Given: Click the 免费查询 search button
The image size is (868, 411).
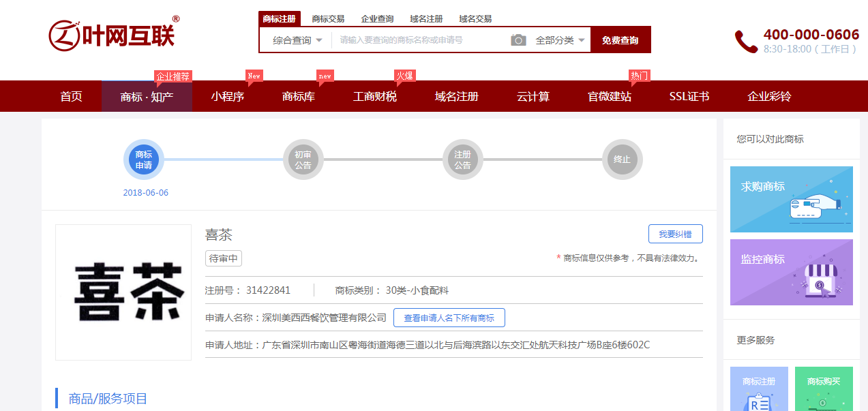Looking at the screenshot, I should [x=620, y=40].
